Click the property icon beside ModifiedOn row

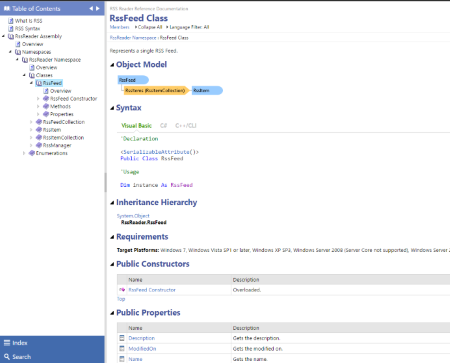tap(122, 349)
